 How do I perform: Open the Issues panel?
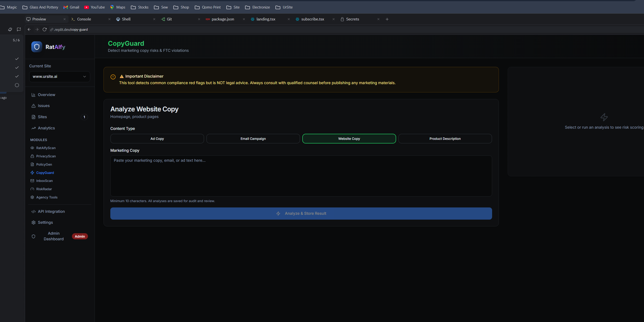(x=44, y=106)
